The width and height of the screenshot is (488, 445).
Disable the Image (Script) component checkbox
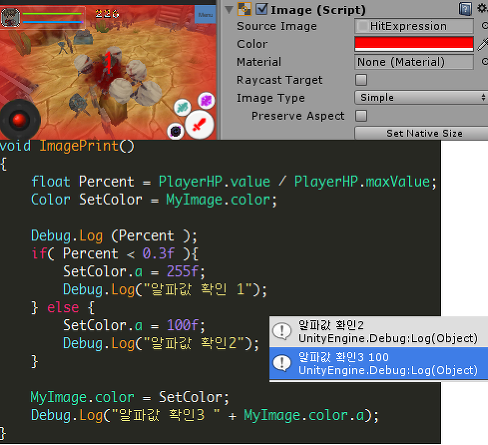coord(262,9)
